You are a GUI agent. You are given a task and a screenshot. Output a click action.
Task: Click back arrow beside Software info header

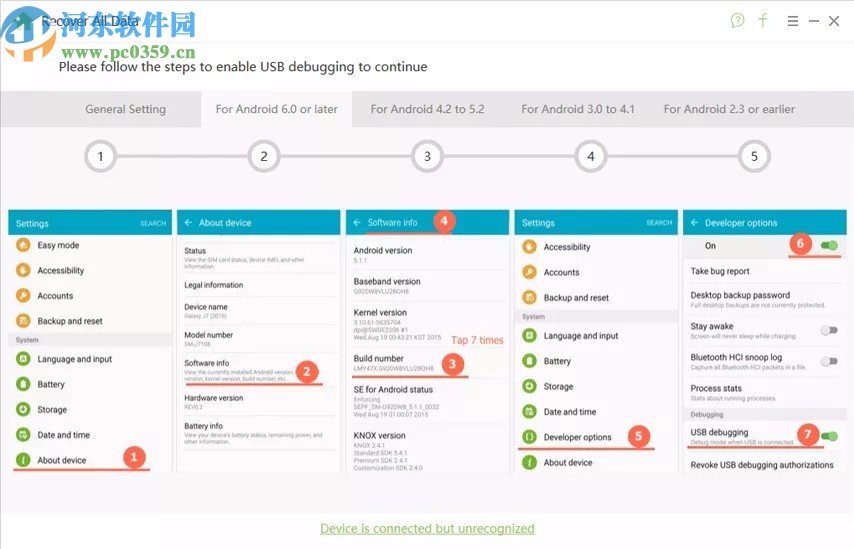[x=357, y=222]
